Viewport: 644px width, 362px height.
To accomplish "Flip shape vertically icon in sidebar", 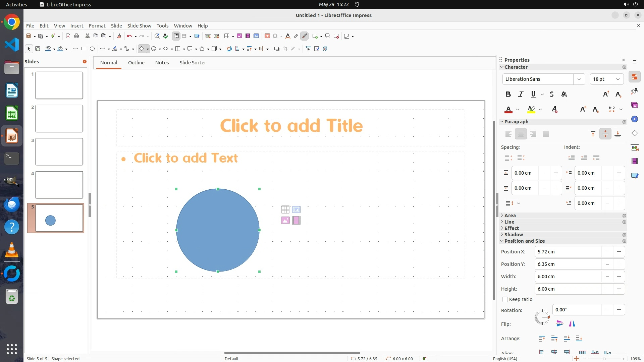I will [x=559, y=323].
